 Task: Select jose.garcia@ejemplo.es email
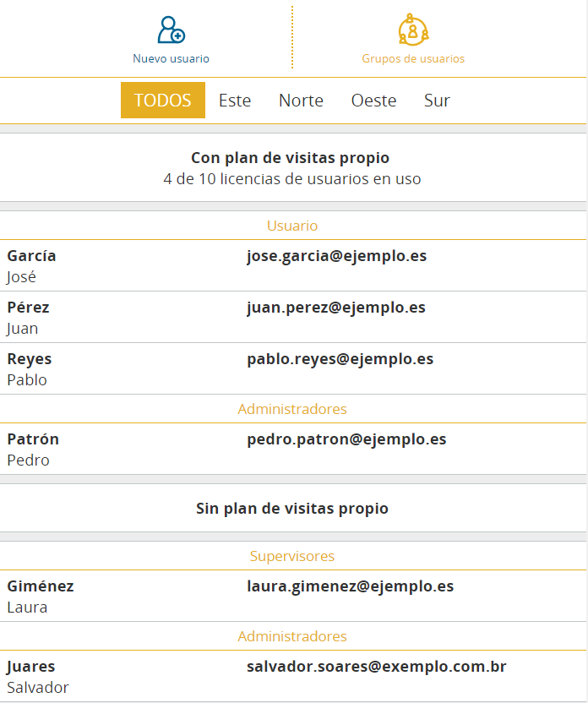tap(336, 256)
